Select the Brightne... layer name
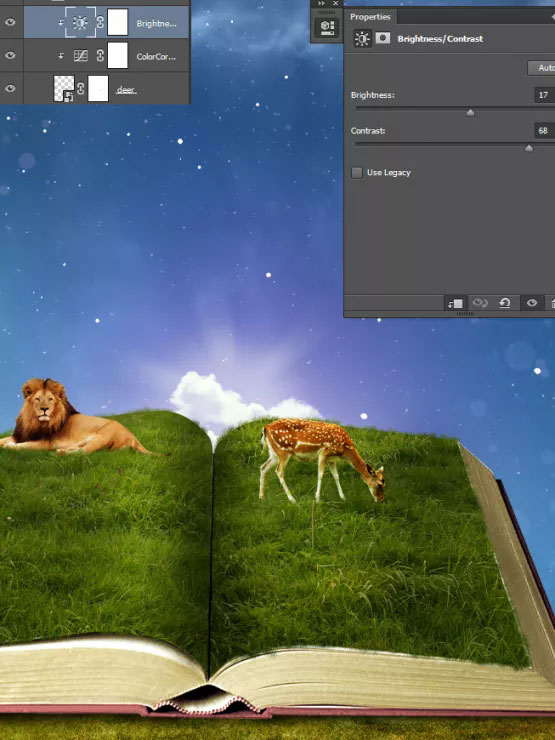 coord(156,23)
